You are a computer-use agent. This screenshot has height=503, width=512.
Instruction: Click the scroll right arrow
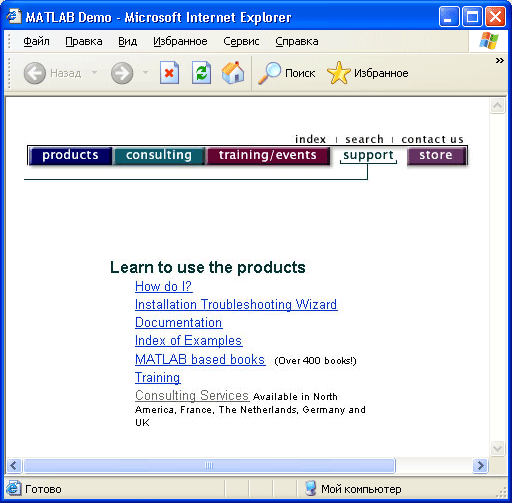(x=480, y=466)
